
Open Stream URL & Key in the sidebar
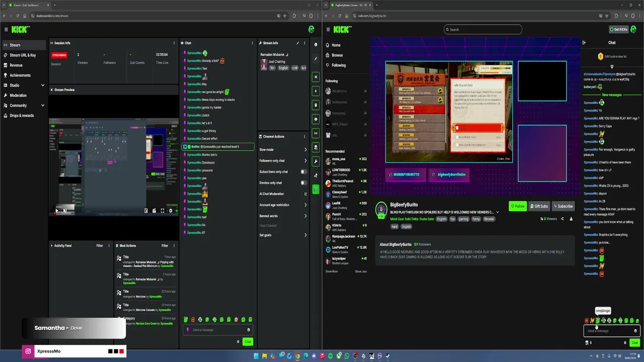[24, 55]
